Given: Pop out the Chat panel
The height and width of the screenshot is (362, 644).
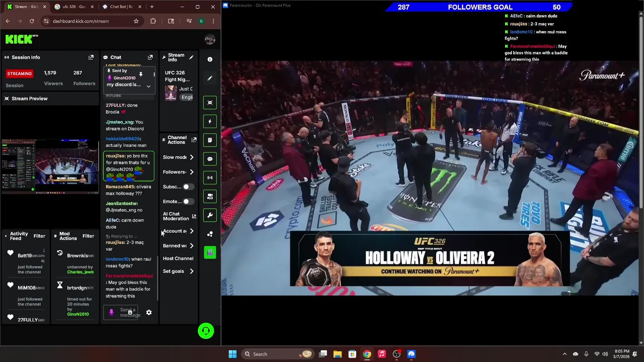Looking at the screenshot, I should 150,57.
